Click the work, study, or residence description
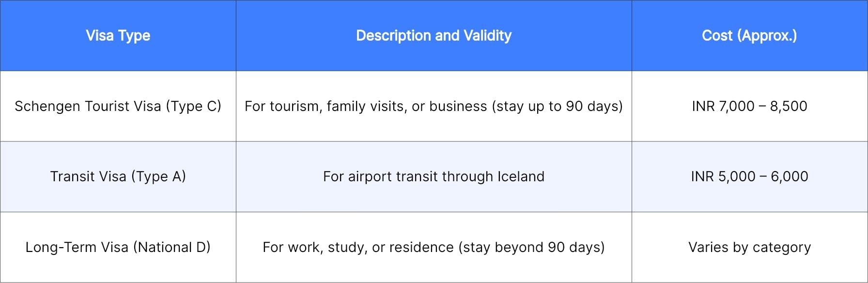This screenshot has height=283, width=868. tap(434, 247)
